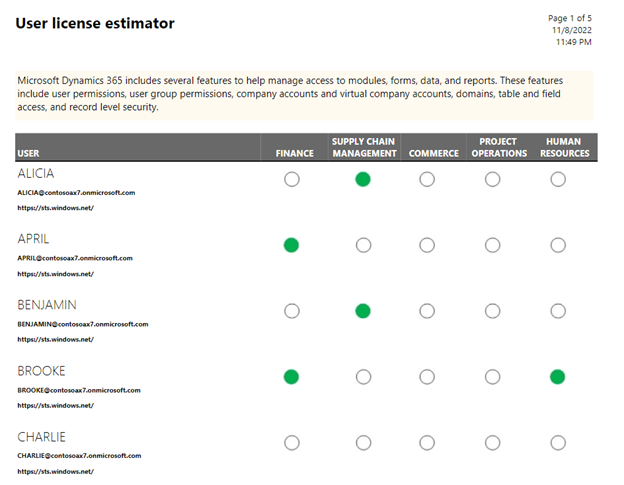
Task: Click the USER column header
Action: 28,154
